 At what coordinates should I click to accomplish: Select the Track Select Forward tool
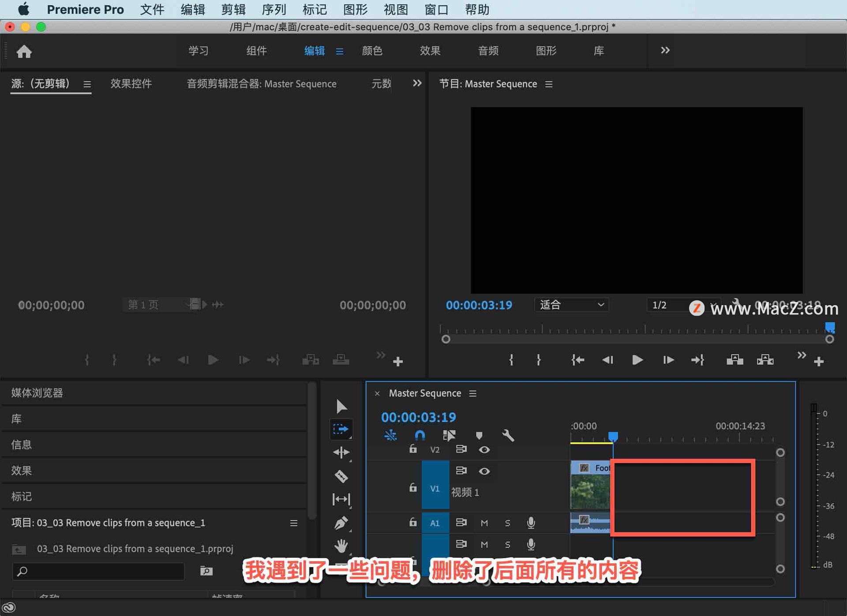coord(341,429)
